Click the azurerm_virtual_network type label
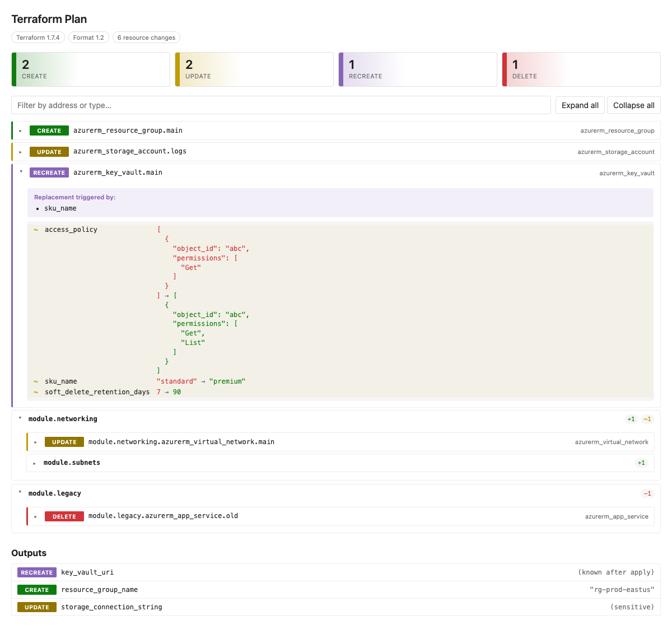Screen dimensions: 672x639 [612, 442]
